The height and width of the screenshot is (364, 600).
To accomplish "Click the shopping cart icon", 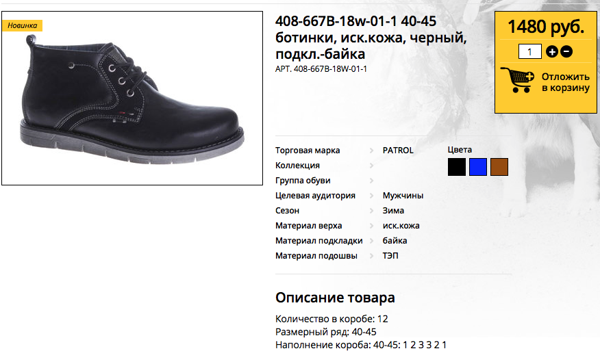I will [517, 80].
